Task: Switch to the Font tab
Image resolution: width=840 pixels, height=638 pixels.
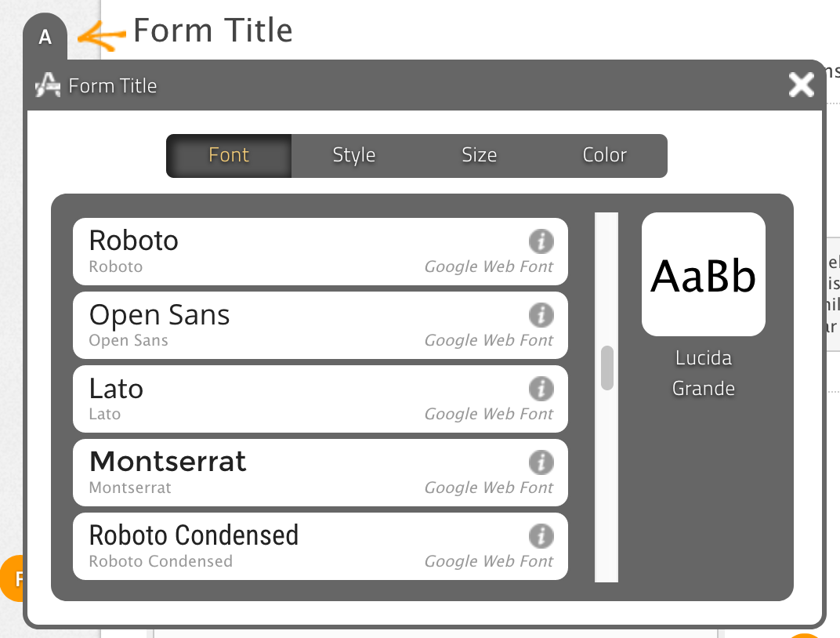Action: (x=229, y=155)
